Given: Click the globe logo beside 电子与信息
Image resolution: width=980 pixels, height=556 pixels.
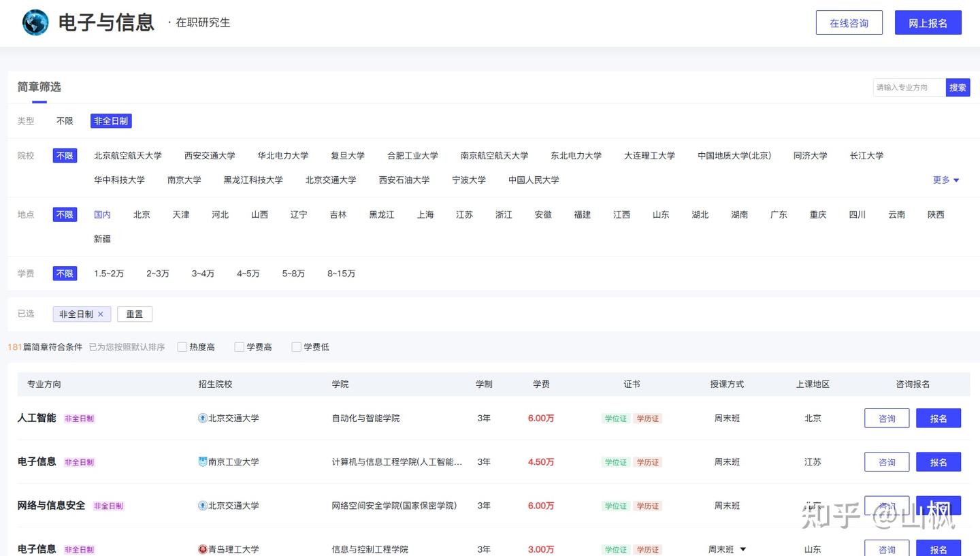Looking at the screenshot, I should click(35, 22).
